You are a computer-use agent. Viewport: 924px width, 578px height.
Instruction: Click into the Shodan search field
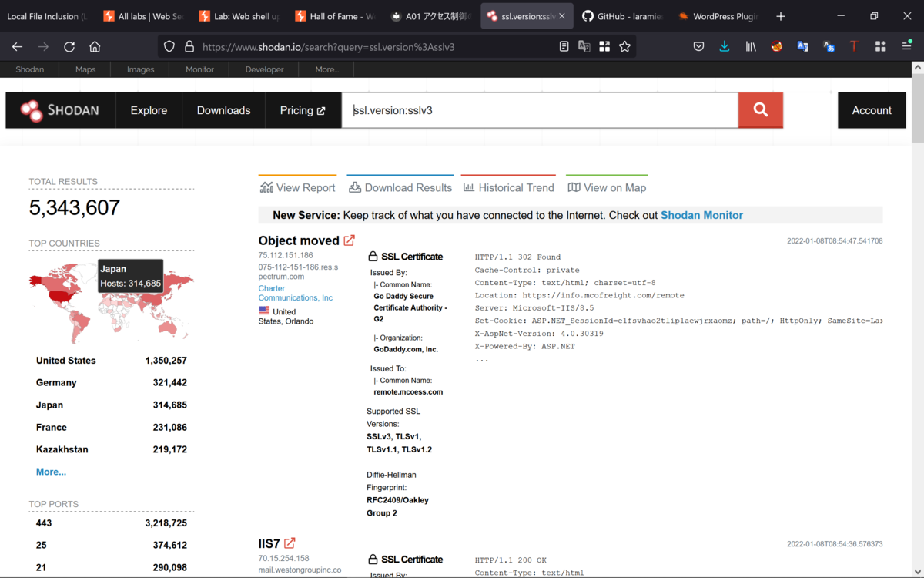540,110
